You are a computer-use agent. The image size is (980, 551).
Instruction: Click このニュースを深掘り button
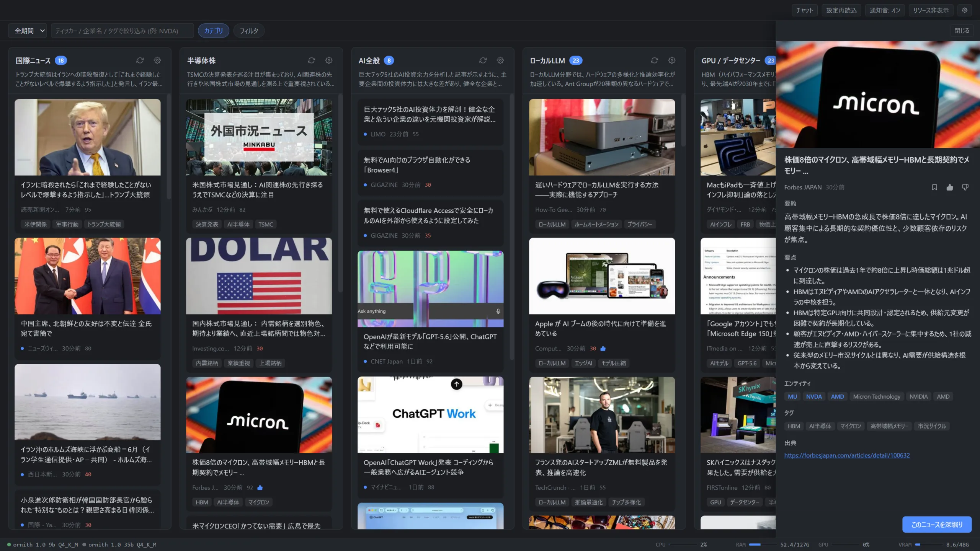[937, 525]
